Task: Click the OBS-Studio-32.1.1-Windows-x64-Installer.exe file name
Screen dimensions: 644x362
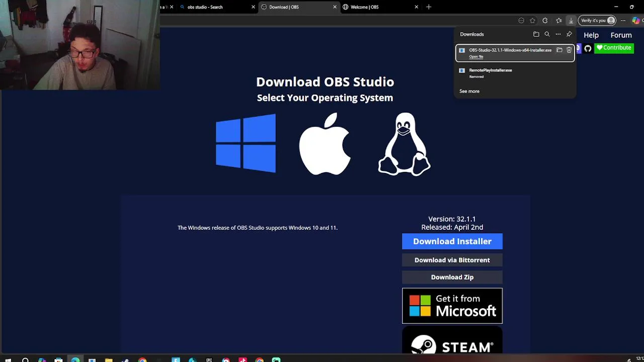Action: click(x=510, y=50)
